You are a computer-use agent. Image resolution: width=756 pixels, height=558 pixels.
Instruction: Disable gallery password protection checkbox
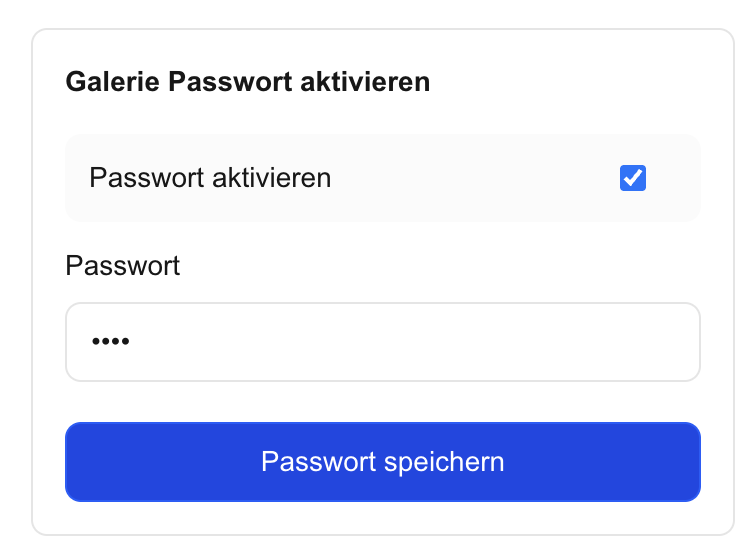633,178
